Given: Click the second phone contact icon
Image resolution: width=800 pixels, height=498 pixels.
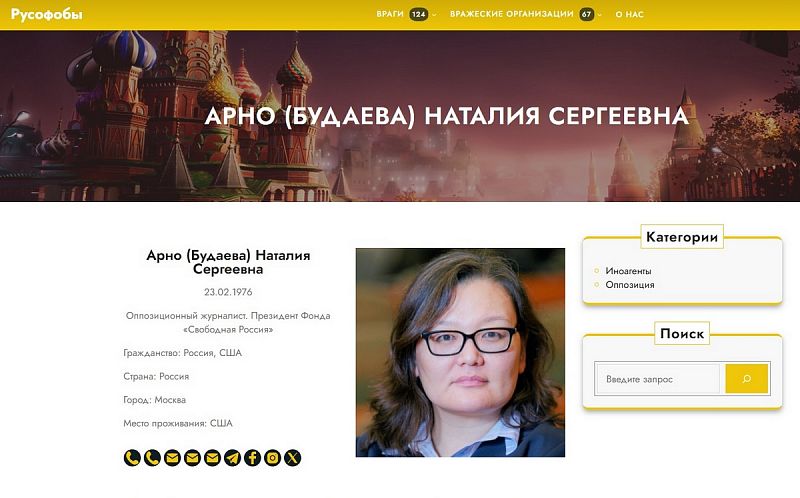Looking at the screenshot, I should (x=152, y=458).
